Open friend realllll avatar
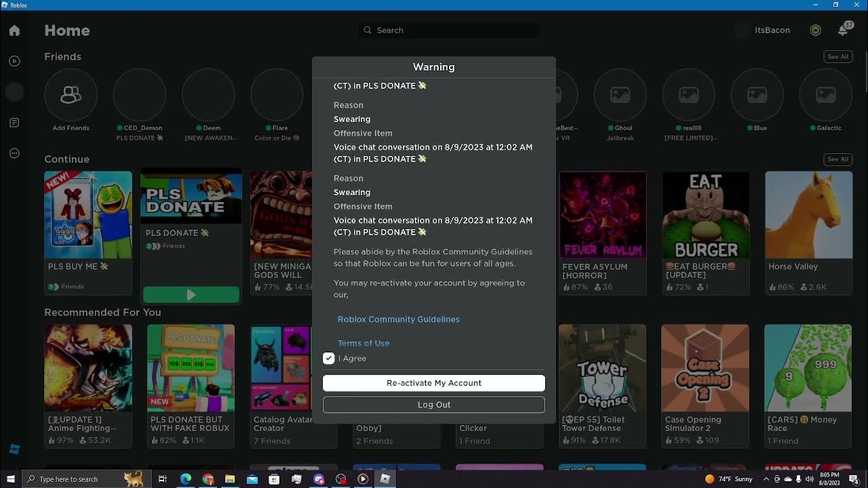The width and height of the screenshot is (868, 488). tap(688, 95)
